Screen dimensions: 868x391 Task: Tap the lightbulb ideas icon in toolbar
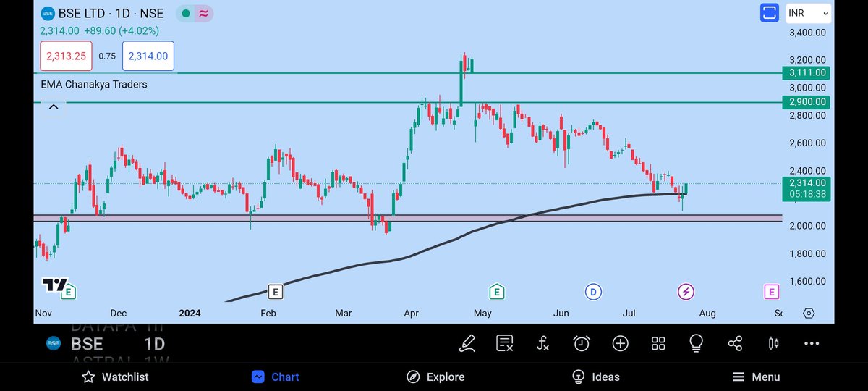click(697, 342)
